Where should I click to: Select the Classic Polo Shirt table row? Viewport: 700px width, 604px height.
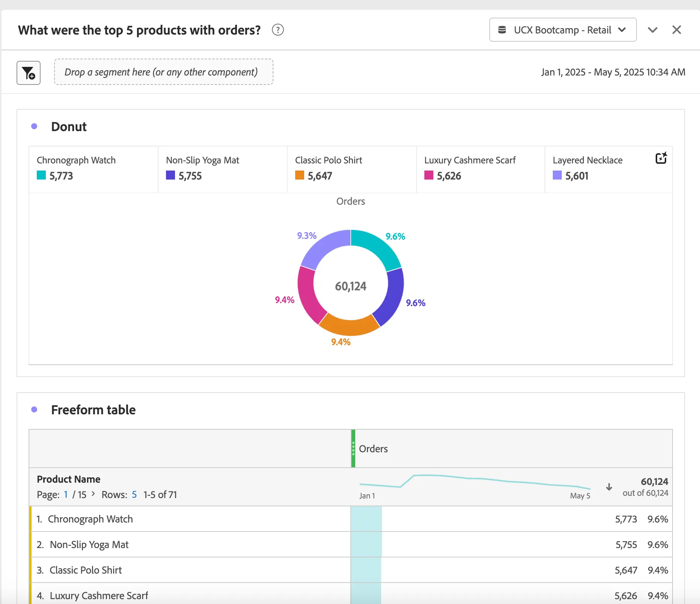pos(351,570)
